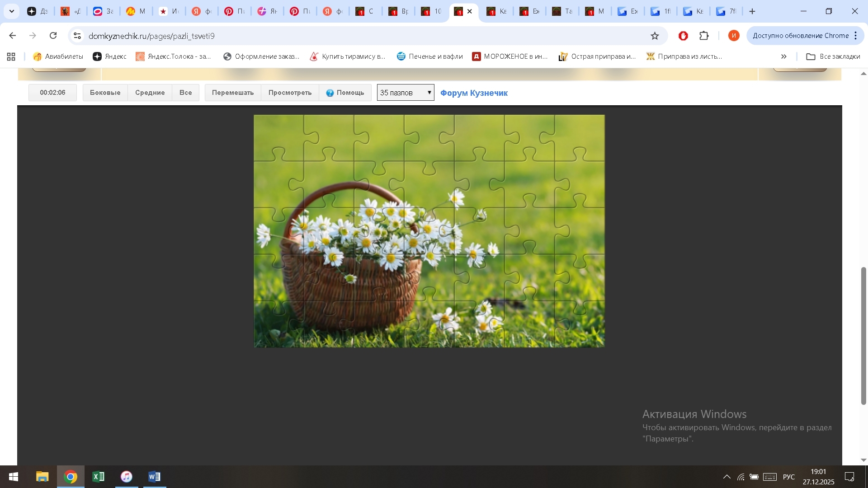Open the 35 пазлов puzzle count dropdown
Image resolution: width=868 pixels, height=488 pixels.
406,93
